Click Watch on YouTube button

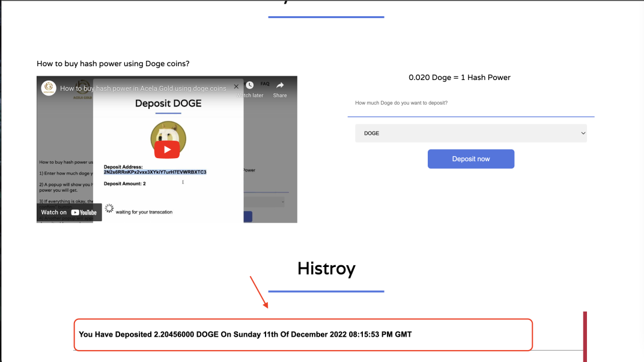point(69,212)
